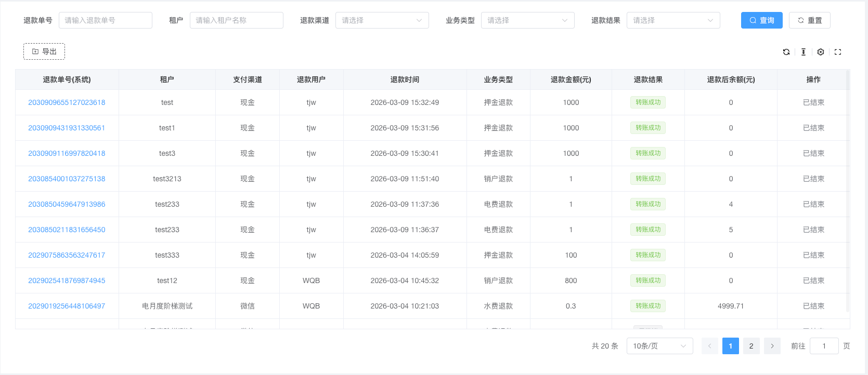This screenshot has height=375, width=868.
Task: Open the 退款结果 dropdown
Action: point(673,20)
